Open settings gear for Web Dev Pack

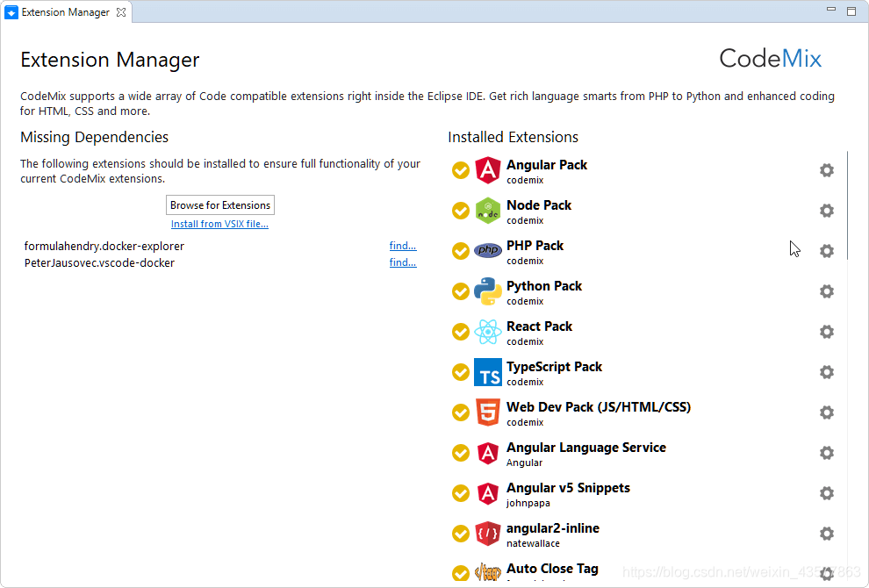pyautogui.click(x=826, y=412)
